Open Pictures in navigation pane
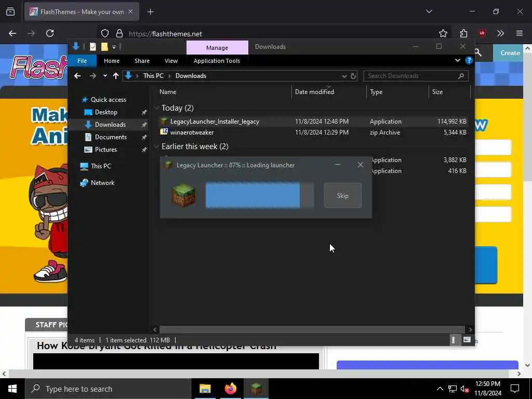Image resolution: width=532 pixels, height=399 pixels. pyautogui.click(x=105, y=150)
